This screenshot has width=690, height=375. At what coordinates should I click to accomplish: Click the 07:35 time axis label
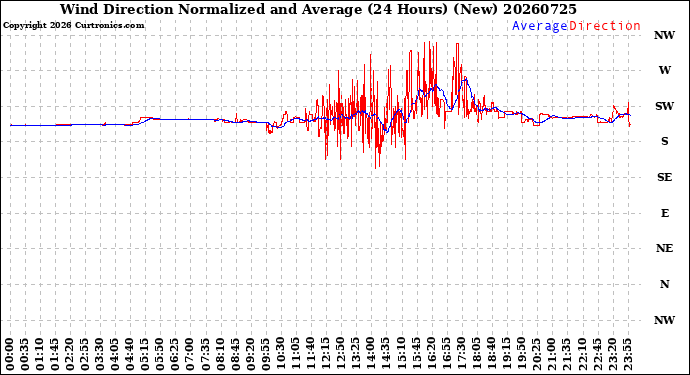pyautogui.click(x=205, y=354)
